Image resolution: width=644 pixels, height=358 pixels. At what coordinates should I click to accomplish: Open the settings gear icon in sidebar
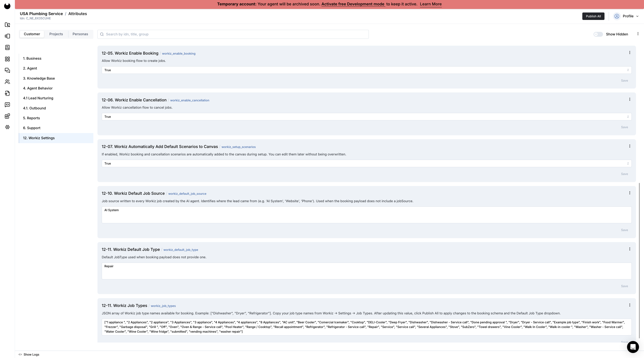coord(7,127)
